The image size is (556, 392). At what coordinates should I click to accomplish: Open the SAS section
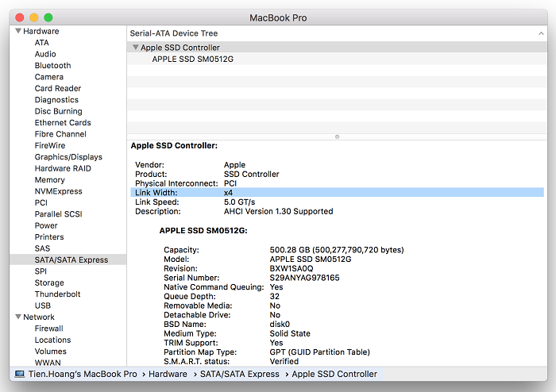(42, 248)
